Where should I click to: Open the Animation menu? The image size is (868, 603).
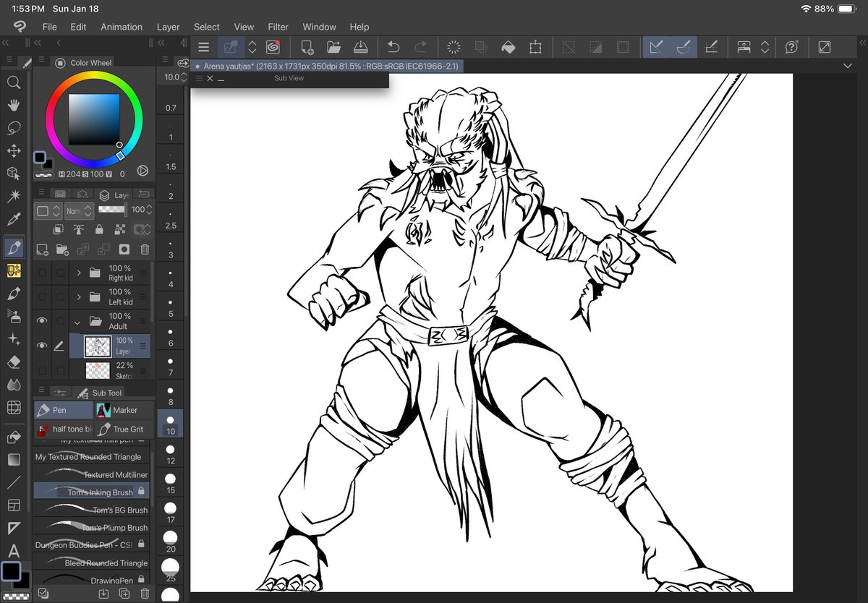122,27
